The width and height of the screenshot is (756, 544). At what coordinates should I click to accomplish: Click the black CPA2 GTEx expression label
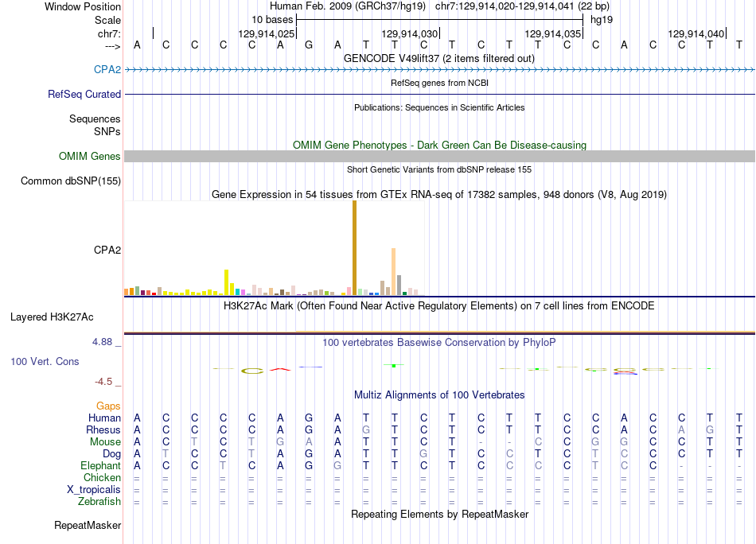coord(107,250)
